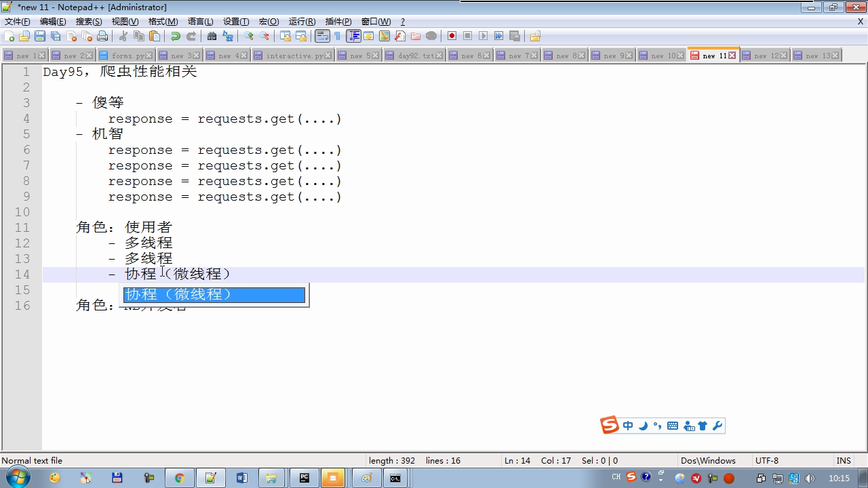Open PyCharm from the taskbar
This screenshot has height=488, width=868.
coord(304,478)
